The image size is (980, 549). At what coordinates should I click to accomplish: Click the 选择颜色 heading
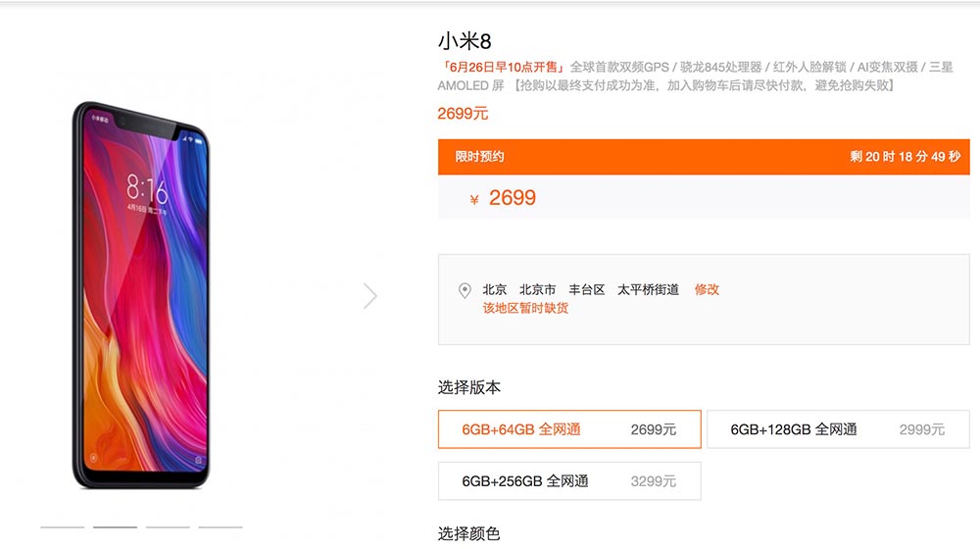469,534
